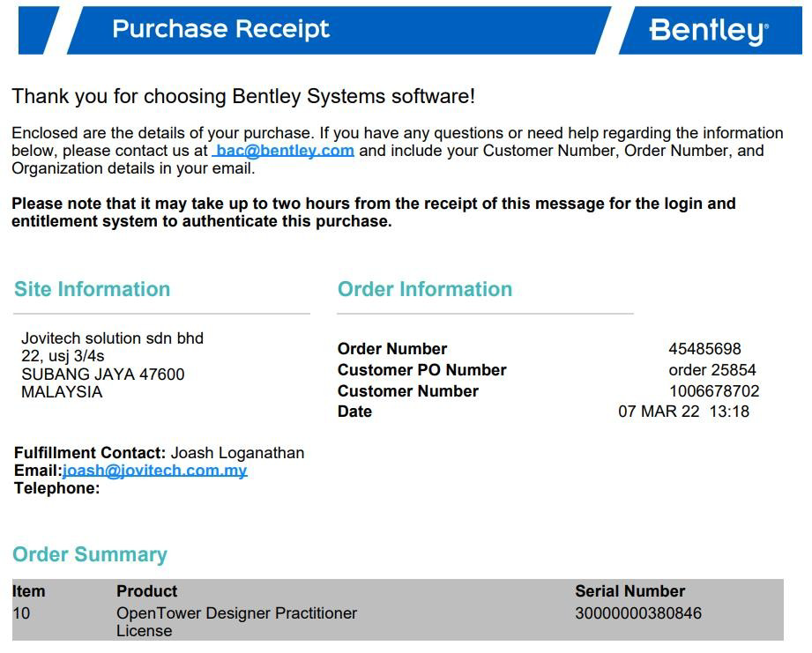Select the Order Information heading
Screen dimensions: 812x653
pyautogui.click(x=424, y=289)
